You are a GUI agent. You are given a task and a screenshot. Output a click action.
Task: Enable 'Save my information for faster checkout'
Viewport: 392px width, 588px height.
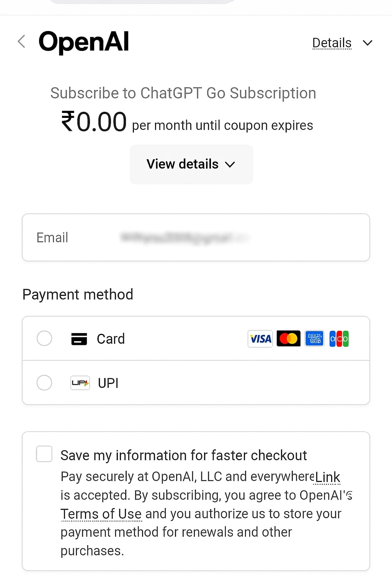pos(44,454)
